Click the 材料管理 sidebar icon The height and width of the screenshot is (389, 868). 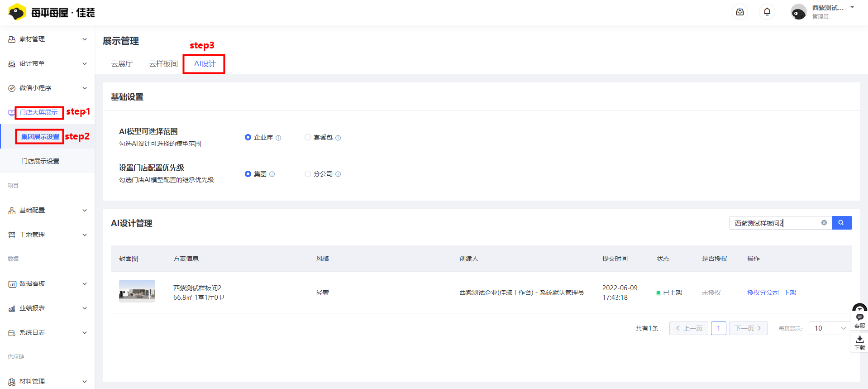tap(12, 382)
